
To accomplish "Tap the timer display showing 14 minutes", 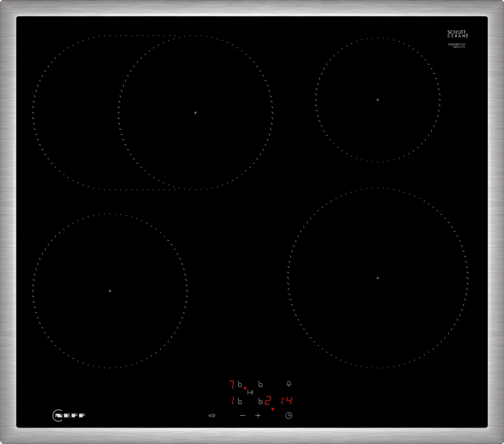I will point(287,401).
